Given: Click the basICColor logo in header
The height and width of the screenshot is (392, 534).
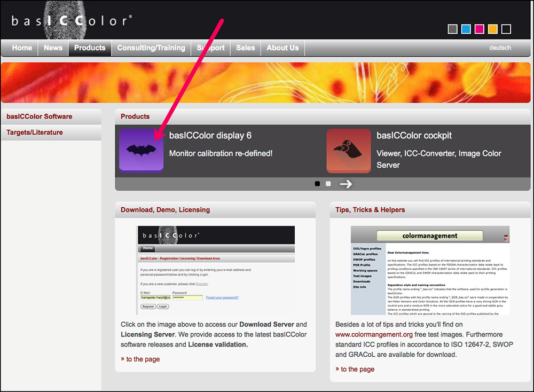Looking at the screenshot, I should point(72,20).
